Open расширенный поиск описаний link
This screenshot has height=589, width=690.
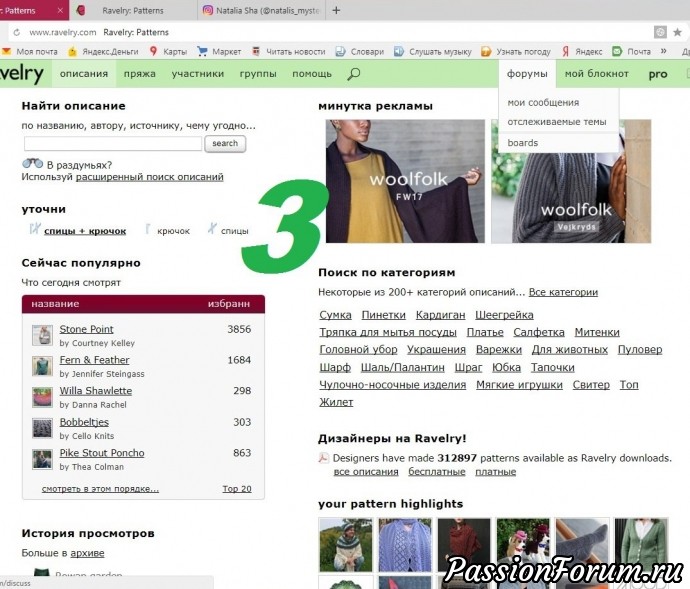150,177
